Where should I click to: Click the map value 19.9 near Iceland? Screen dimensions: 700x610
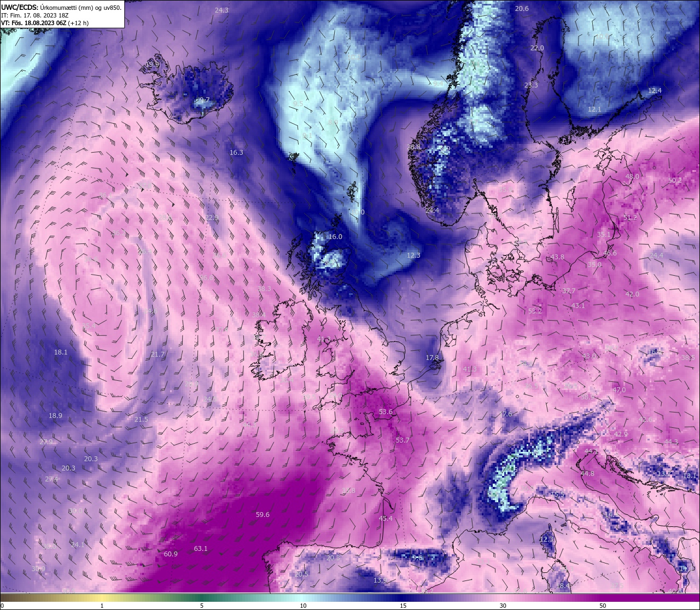point(152,65)
